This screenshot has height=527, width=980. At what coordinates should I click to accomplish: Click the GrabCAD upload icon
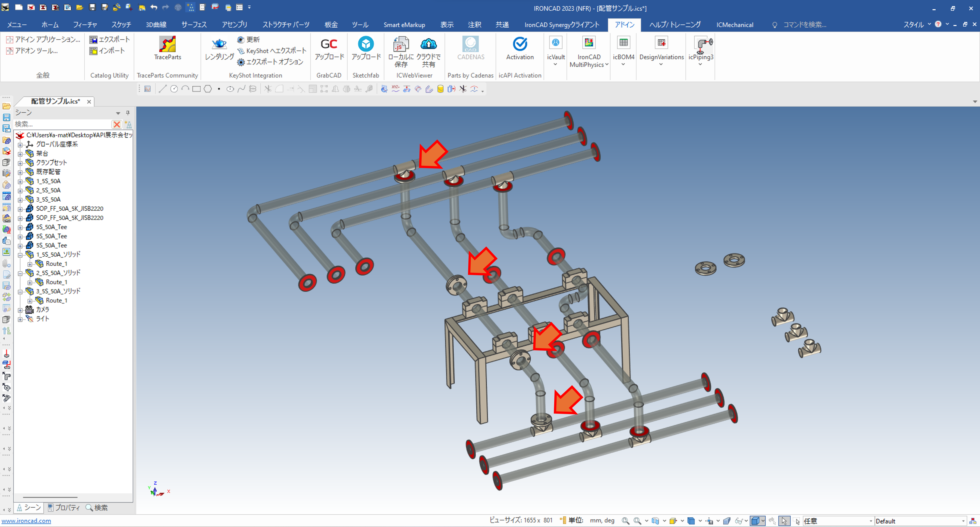coord(329,44)
